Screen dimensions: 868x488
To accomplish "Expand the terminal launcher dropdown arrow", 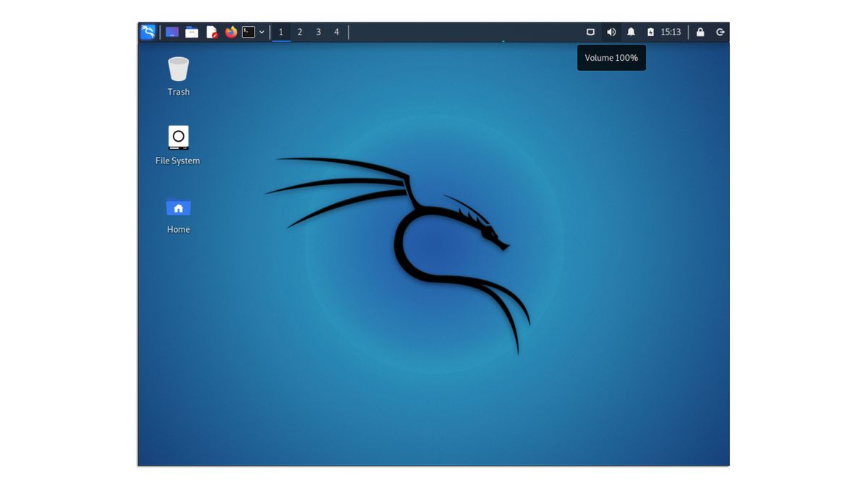I will tap(262, 31).
